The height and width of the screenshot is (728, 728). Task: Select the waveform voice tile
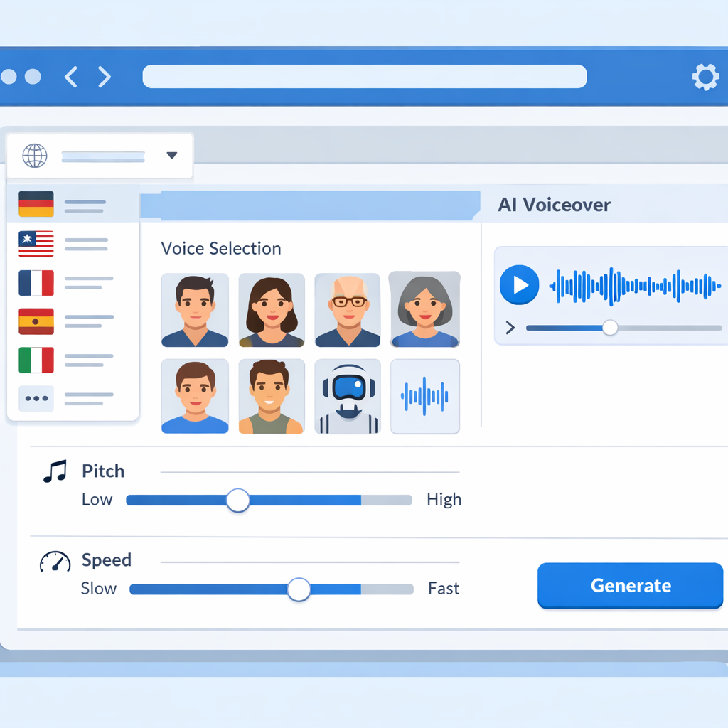424,396
